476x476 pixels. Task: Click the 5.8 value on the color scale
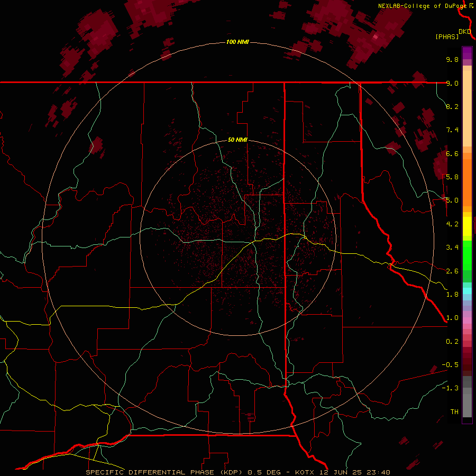point(452,177)
